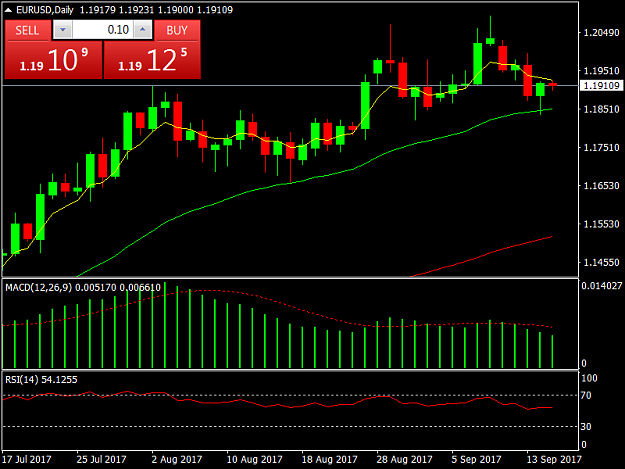Image resolution: width=625 pixels, height=469 pixels.
Task: Click the 2 Aug 2017 date label
Action: coord(177,459)
